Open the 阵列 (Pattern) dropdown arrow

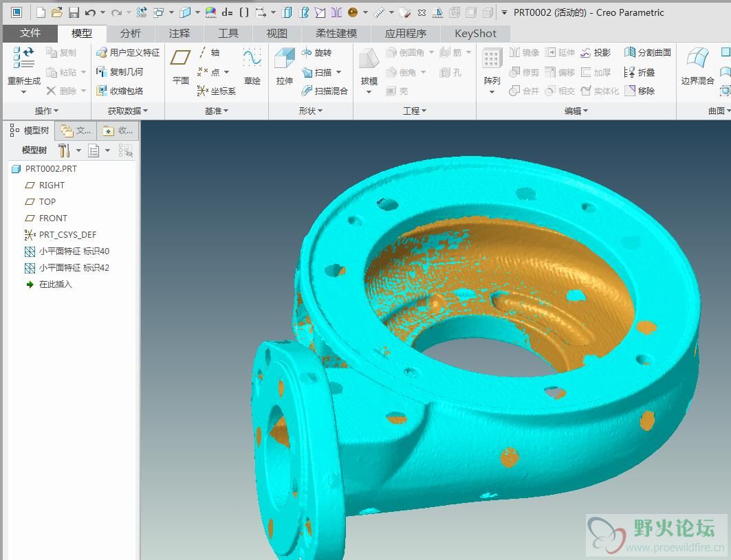[x=492, y=92]
